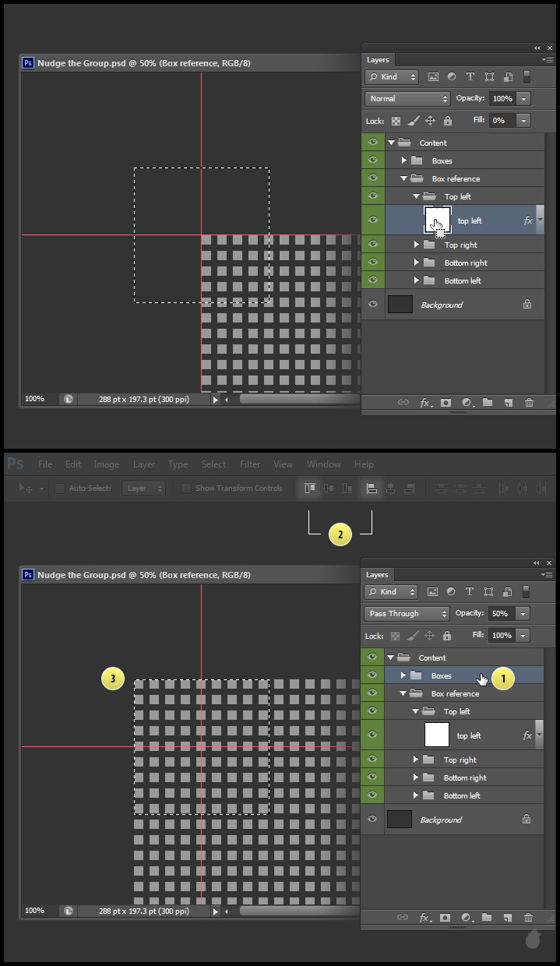Open the Fill 0% slider arrow

click(523, 121)
